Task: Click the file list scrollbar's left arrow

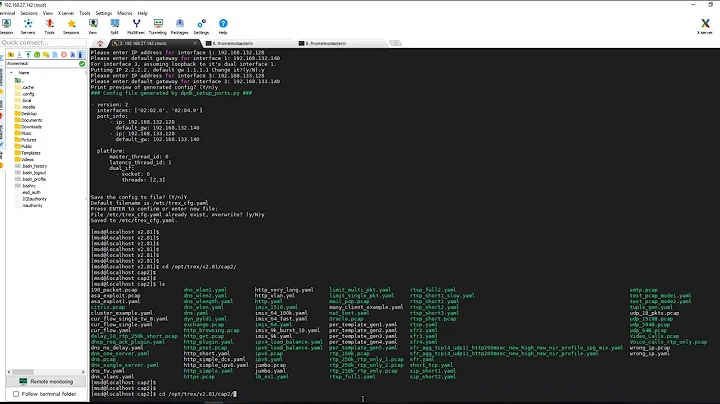Action: 9,372
